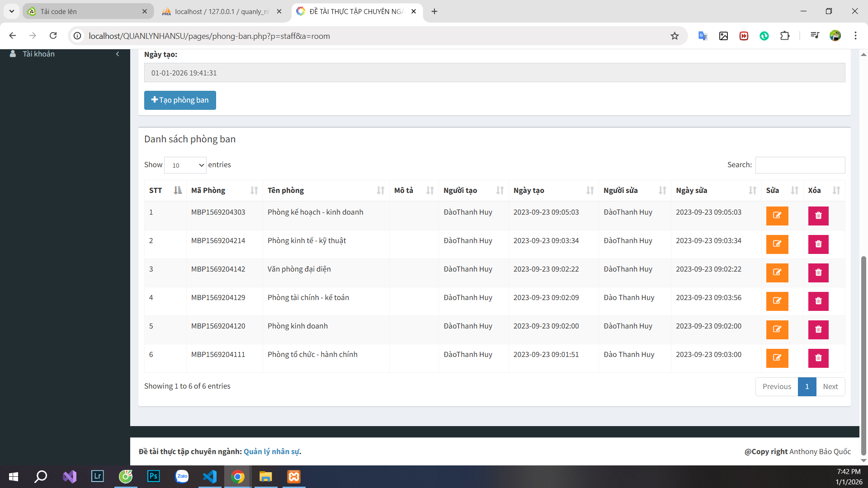
Task: Click the Tạo phòng ban button
Action: tap(180, 100)
